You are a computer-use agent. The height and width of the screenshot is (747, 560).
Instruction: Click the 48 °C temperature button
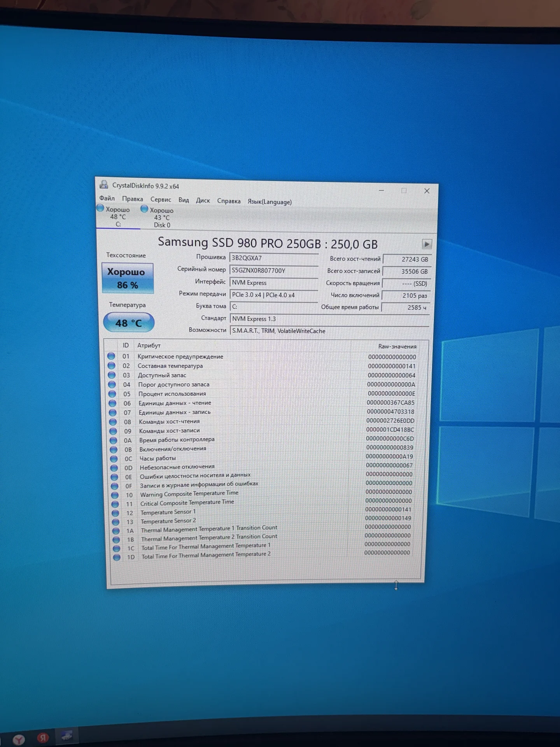pyautogui.click(x=129, y=323)
